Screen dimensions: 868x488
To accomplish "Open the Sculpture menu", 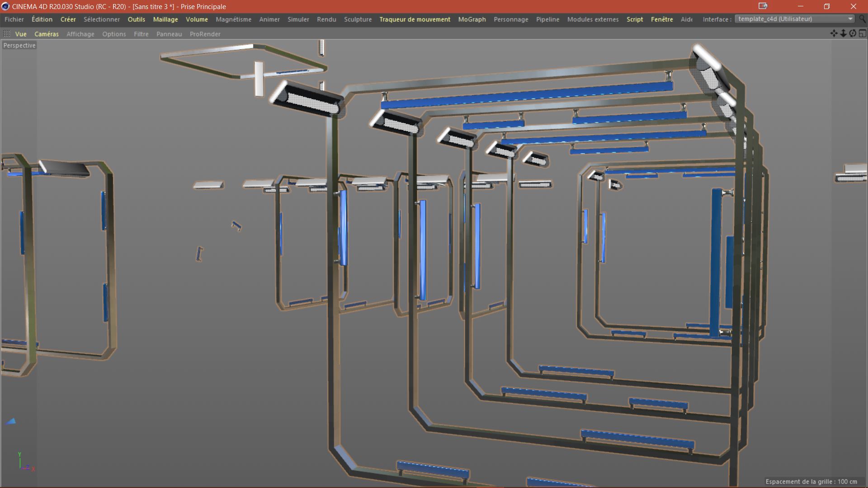I will 358,19.
